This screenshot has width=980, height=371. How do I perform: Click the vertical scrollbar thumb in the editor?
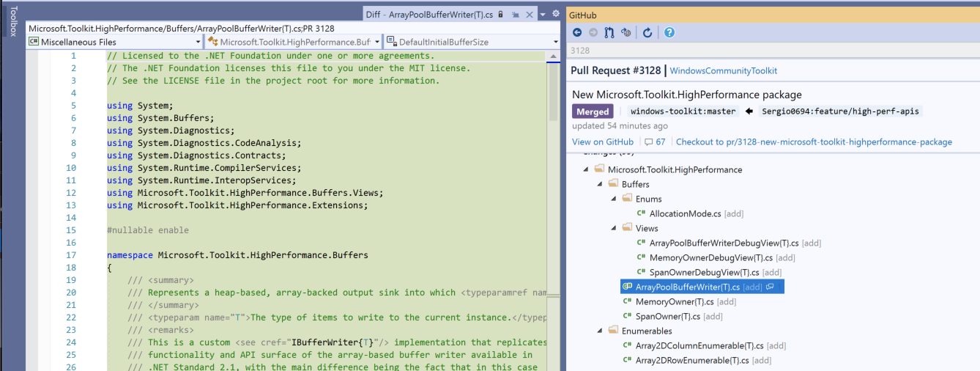pos(554,91)
